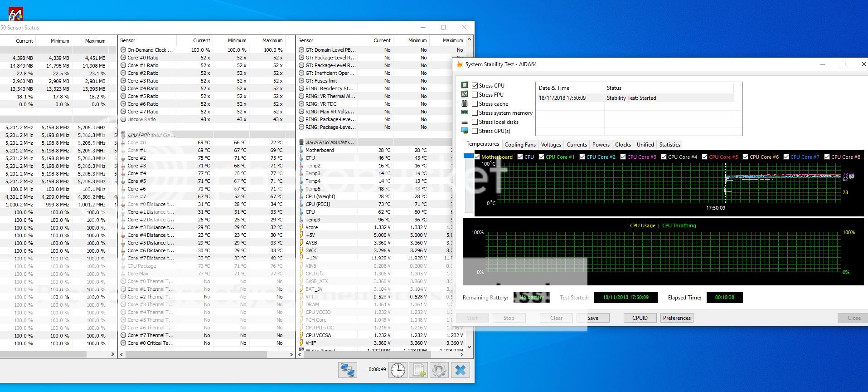Open the AIDA64 desktop shortcut icon
This screenshot has height=392, width=868.
tap(16, 15)
